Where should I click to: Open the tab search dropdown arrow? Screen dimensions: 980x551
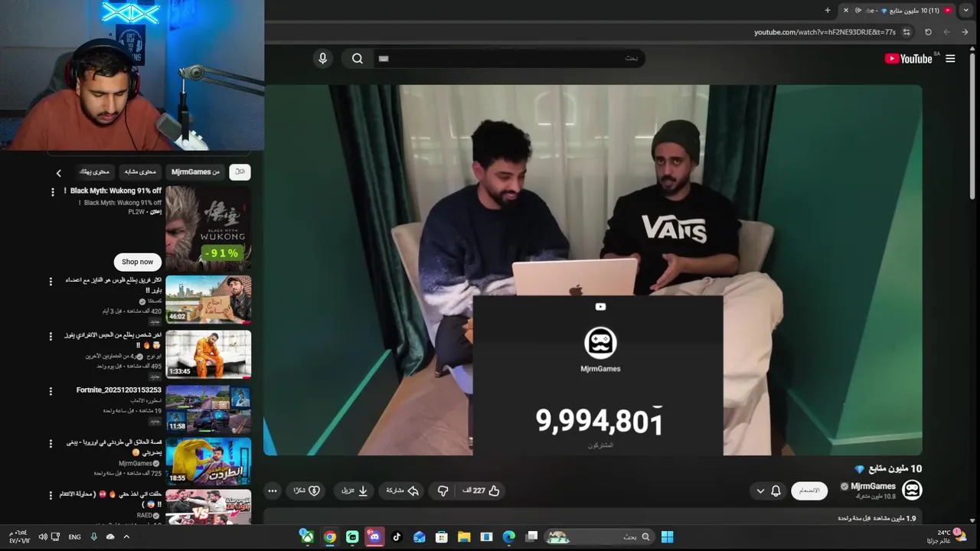pyautogui.click(x=965, y=10)
